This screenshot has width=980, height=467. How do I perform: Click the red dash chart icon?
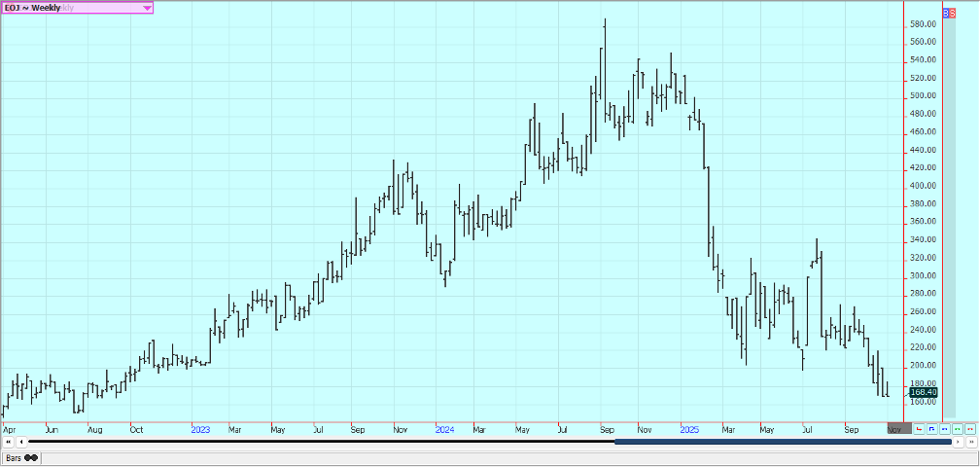pos(970,429)
